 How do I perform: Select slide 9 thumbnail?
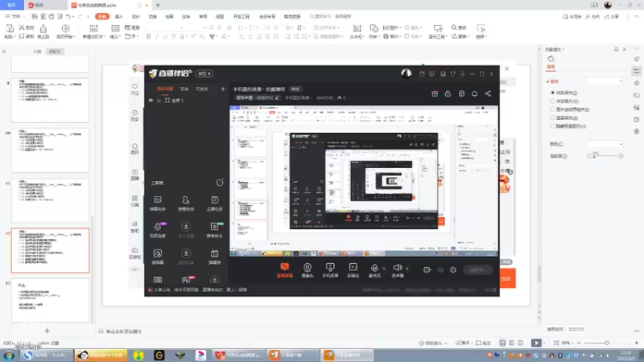pyautogui.click(x=50, y=100)
